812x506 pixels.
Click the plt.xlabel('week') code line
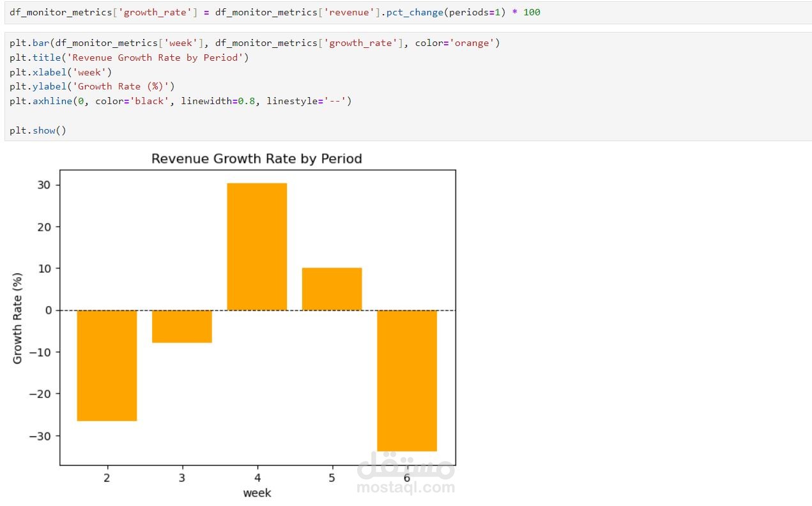61,72
